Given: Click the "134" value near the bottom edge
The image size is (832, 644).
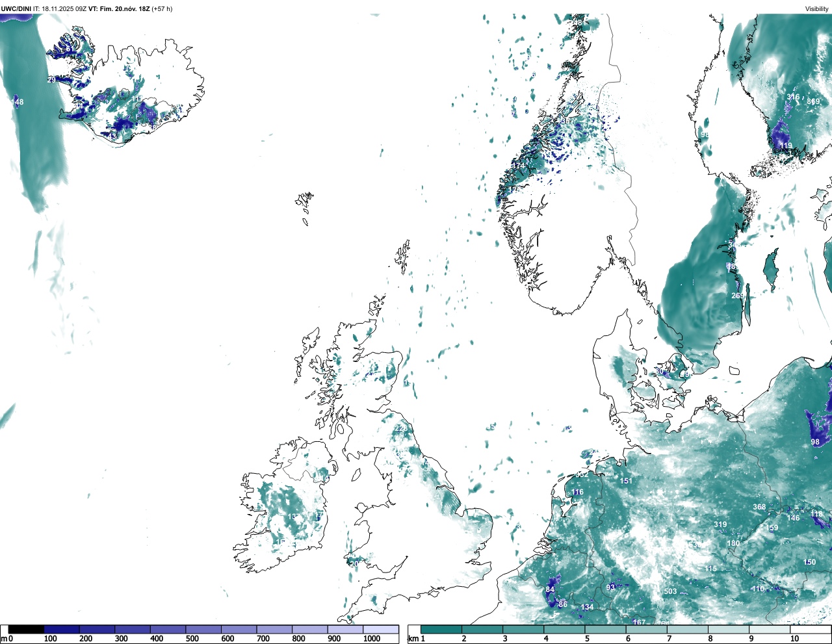Looking at the screenshot, I should (587, 608).
